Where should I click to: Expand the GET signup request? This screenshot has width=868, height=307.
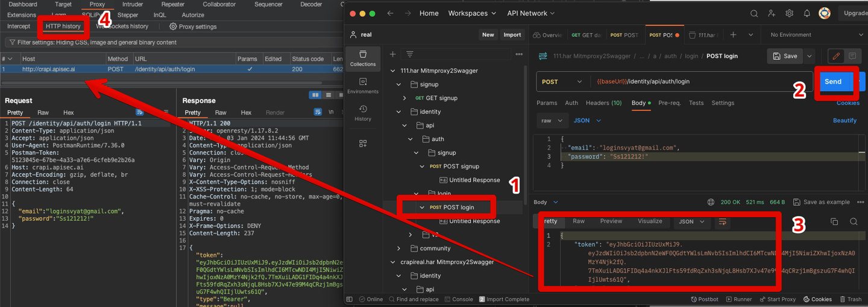tap(404, 98)
